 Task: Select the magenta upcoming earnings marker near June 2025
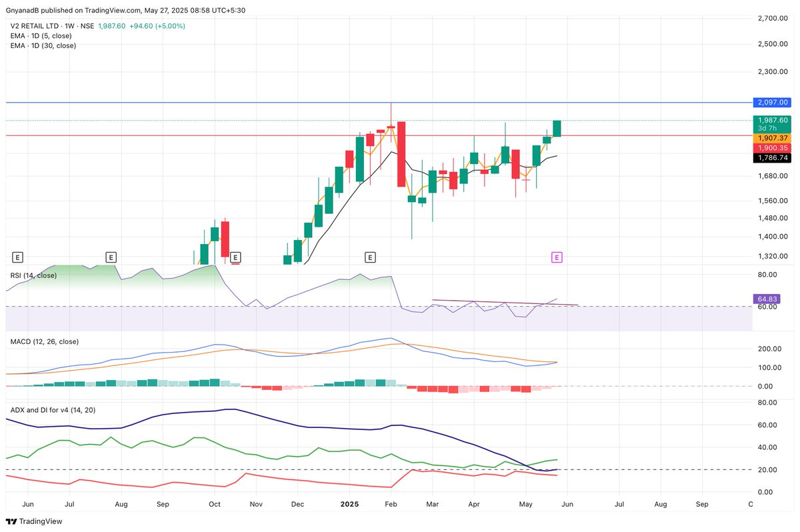coord(557,257)
